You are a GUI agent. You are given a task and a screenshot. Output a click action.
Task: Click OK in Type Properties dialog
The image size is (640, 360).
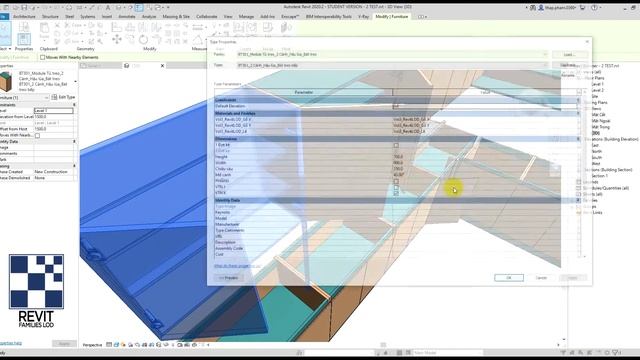pyautogui.click(x=509, y=278)
